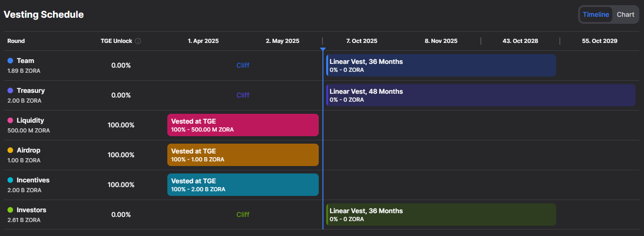Image resolution: width=644 pixels, height=236 pixels.
Task: Click the green Investors round dot
Action: tap(10, 210)
